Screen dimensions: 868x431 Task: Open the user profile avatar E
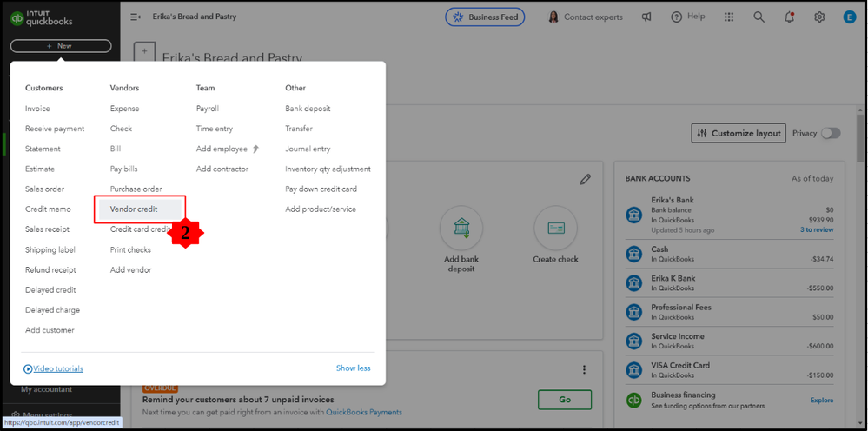pyautogui.click(x=849, y=17)
